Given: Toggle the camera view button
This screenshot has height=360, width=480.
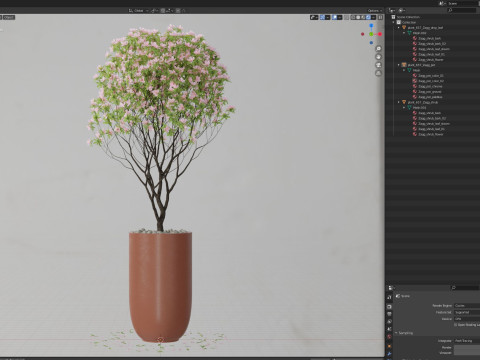Looking at the screenshot, I should point(378,65).
